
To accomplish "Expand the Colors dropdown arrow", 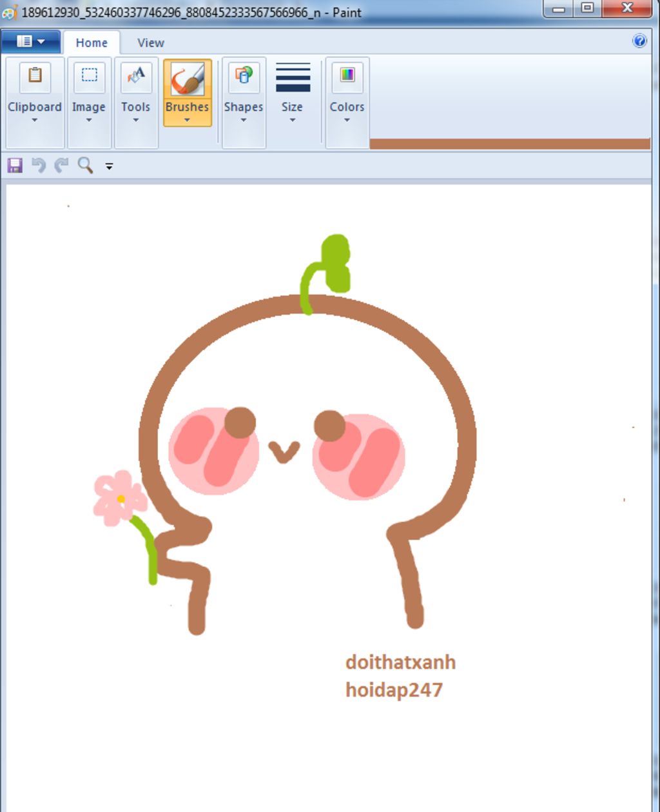I will 347,120.
